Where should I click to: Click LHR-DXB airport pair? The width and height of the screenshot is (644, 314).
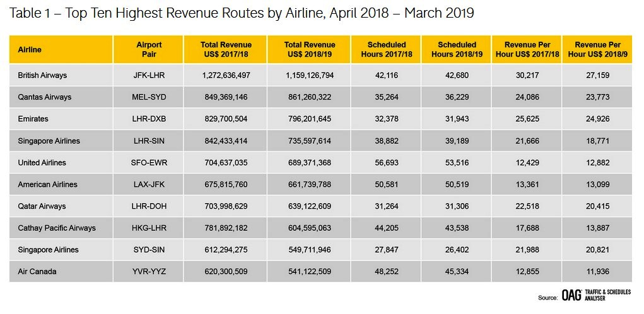148,119
